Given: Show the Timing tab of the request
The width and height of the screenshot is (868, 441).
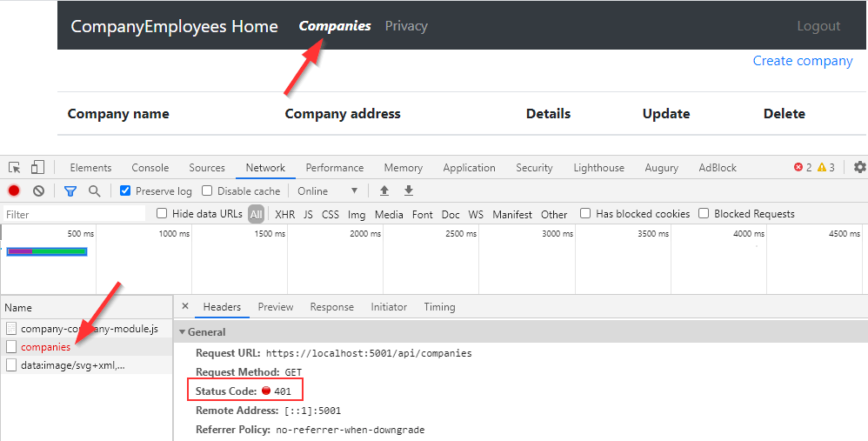Looking at the screenshot, I should [x=439, y=307].
